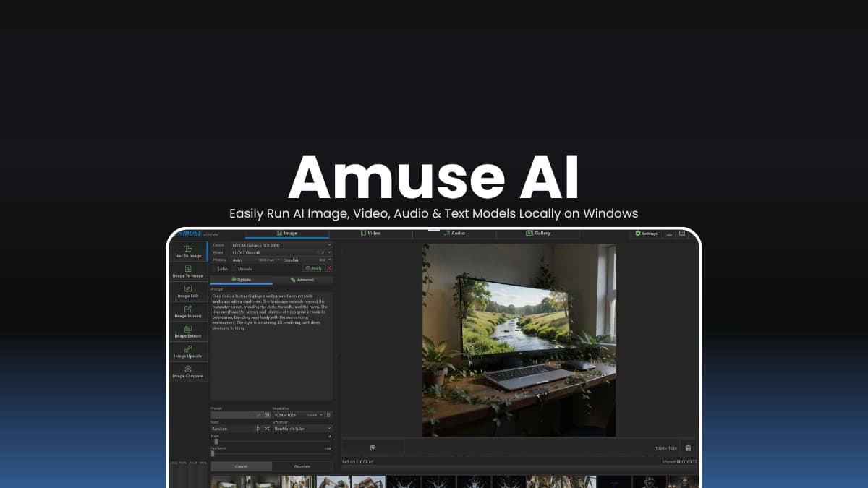Select the Advanced tab
This screenshot has width=868, height=488.
(302, 279)
